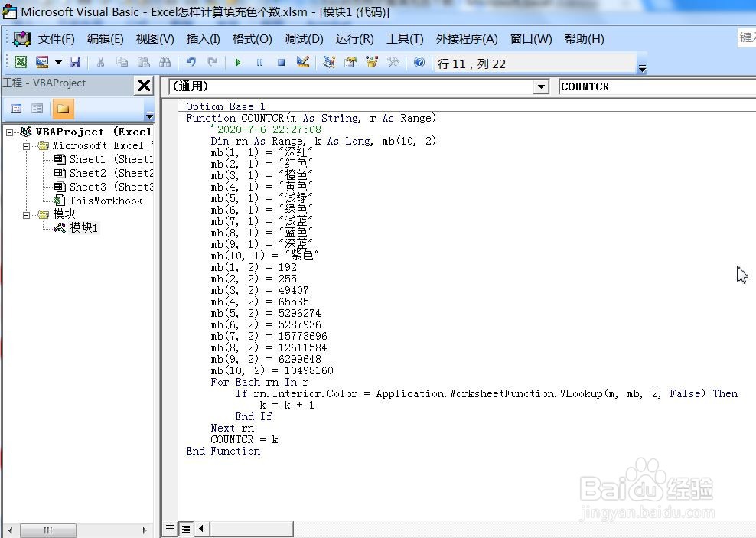Click the 'COUNTCR = k' code line
Image resolution: width=756 pixels, height=538 pixels.
(244, 439)
